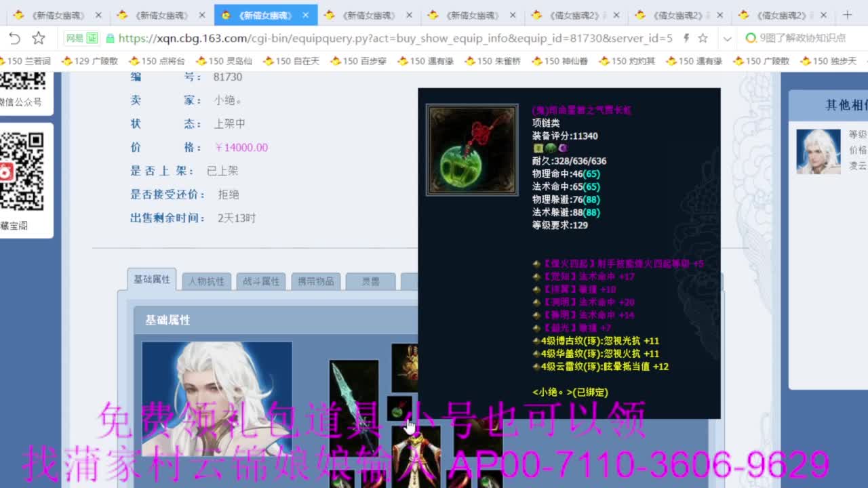Click tooltip line 等级要求:129
Viewport: 868px width, 488px height.
(x=560, y=225)
